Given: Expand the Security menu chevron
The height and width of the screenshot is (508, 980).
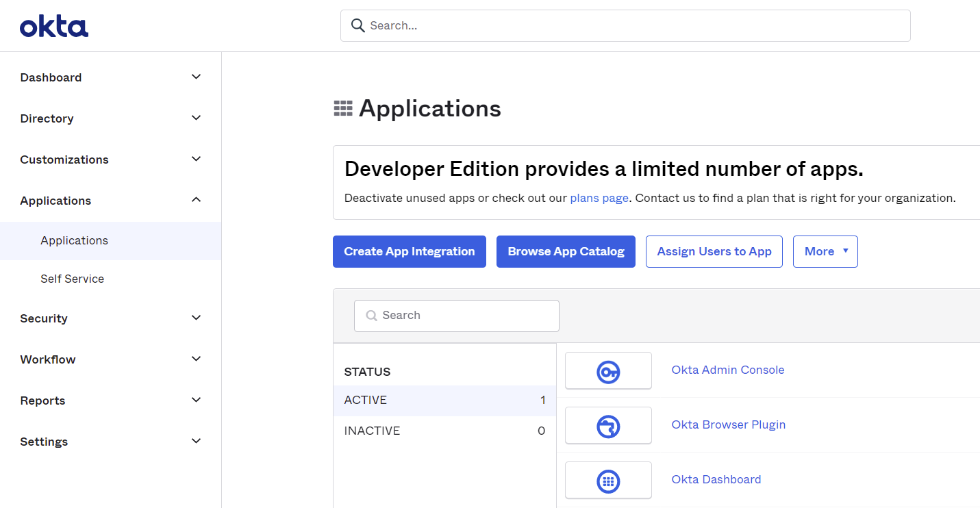Looking at the screenshot, I should pos(197,318).
